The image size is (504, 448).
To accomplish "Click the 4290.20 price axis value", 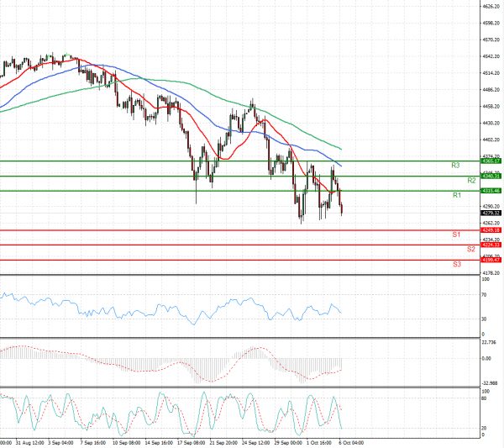I will [x=491, y=206].
